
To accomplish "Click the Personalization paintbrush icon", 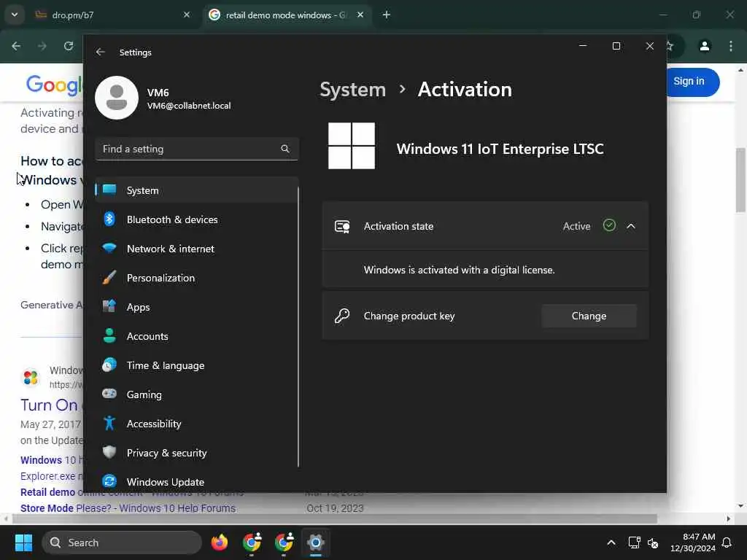I will tap(109, 278).
